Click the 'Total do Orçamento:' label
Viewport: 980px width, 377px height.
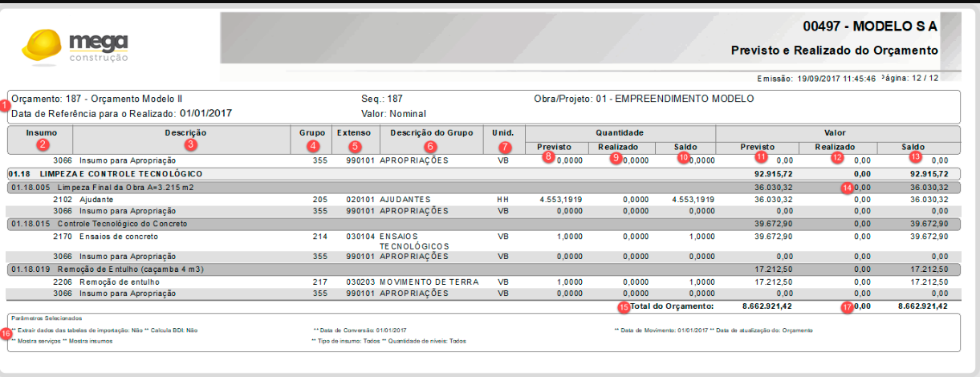[x=672, y=306]
